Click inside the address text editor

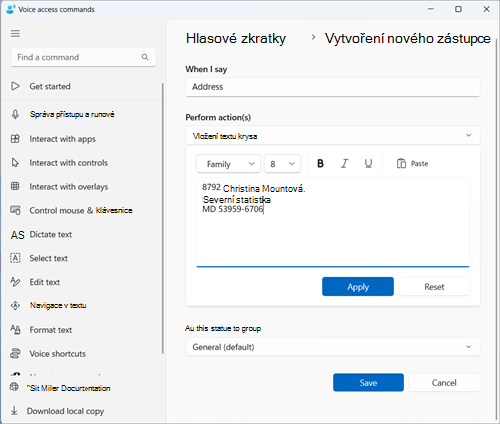[333, 222]
